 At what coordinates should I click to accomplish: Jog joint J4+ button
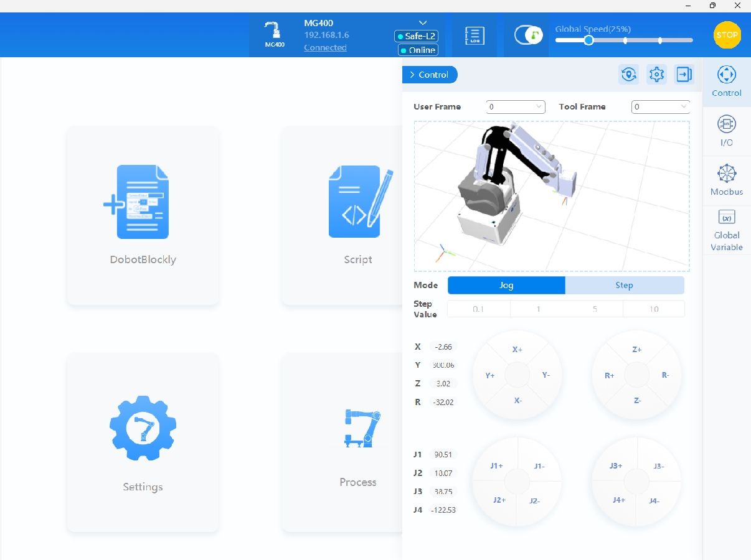[618, 500]
